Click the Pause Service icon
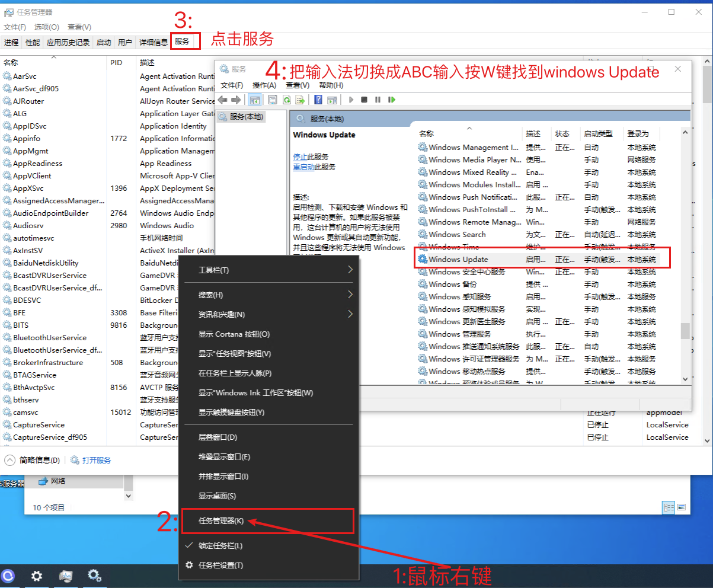The image size is (713, 588). tap(378, 100)
